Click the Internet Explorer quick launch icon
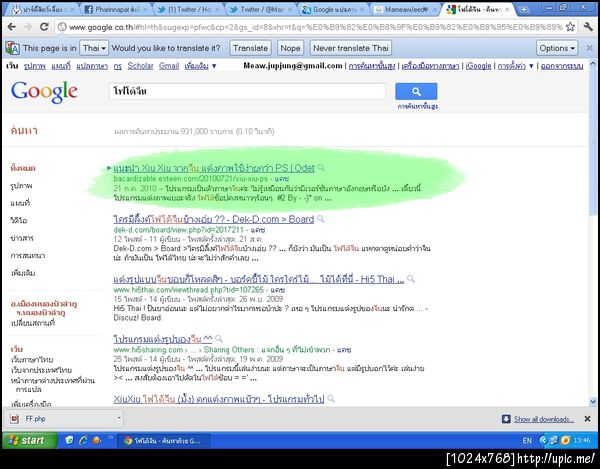Image resolution: width=600 pixels, height=469 pixels. coord(83,440)
